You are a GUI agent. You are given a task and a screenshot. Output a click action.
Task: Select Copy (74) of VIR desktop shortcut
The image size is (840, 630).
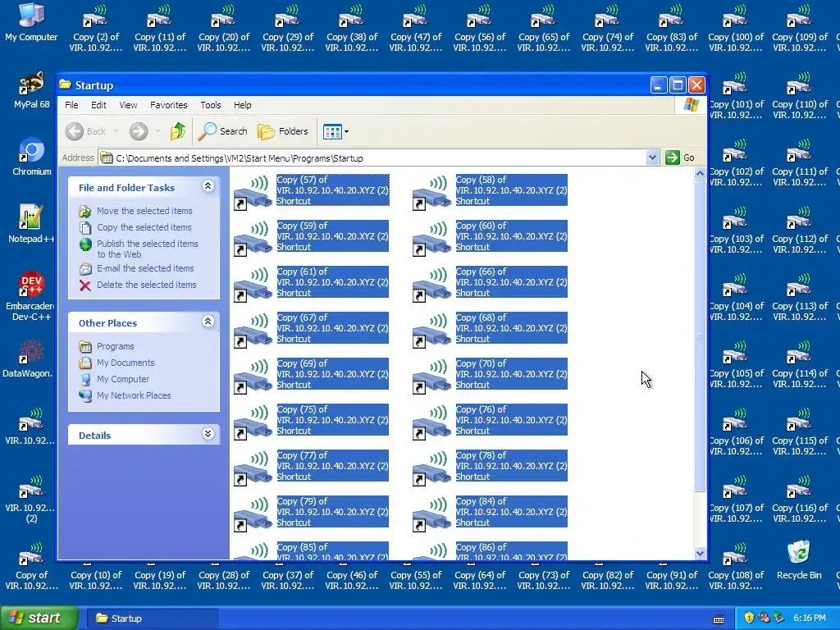tap(608, 27)
